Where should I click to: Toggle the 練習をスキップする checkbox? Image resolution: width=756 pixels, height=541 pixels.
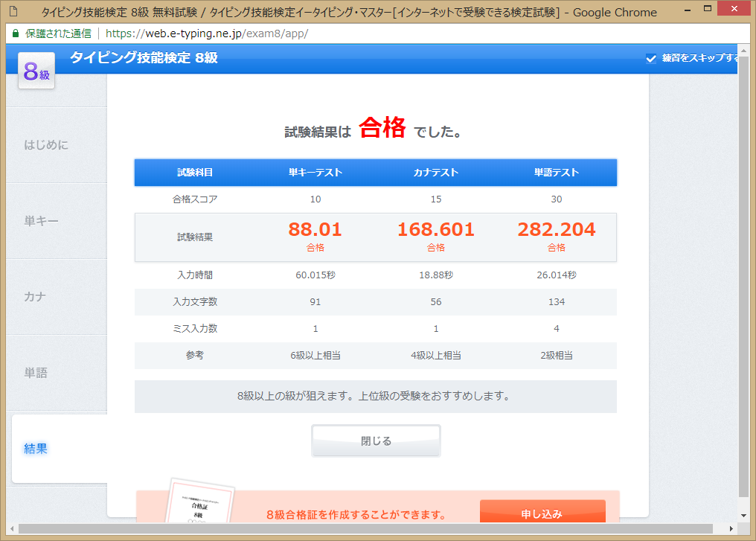coord(651,58)
